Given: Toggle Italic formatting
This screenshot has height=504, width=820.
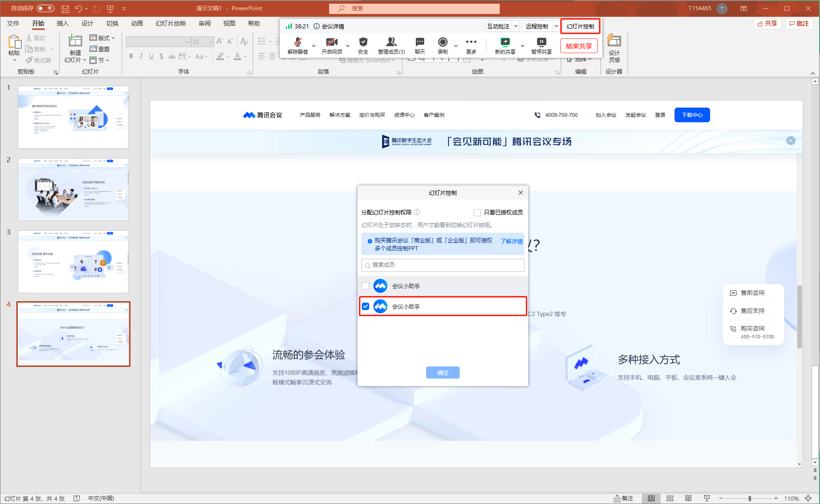Looking at the screenshot, I should coord(141,56).
